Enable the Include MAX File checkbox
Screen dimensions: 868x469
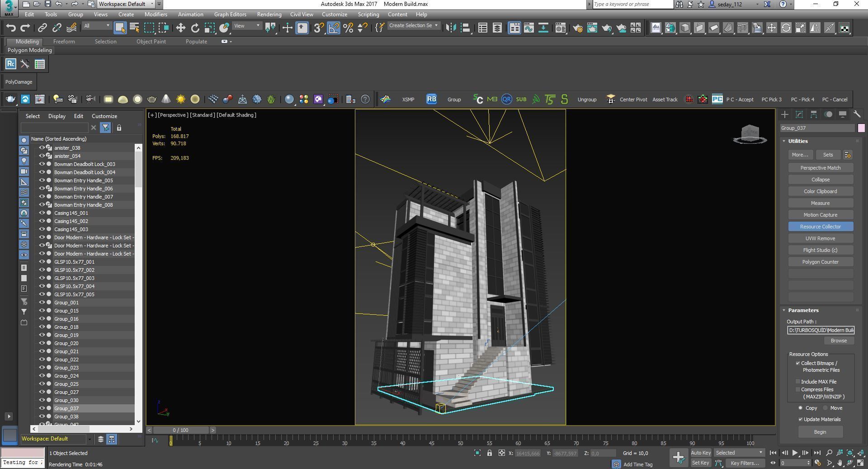(x=798, y=382)
